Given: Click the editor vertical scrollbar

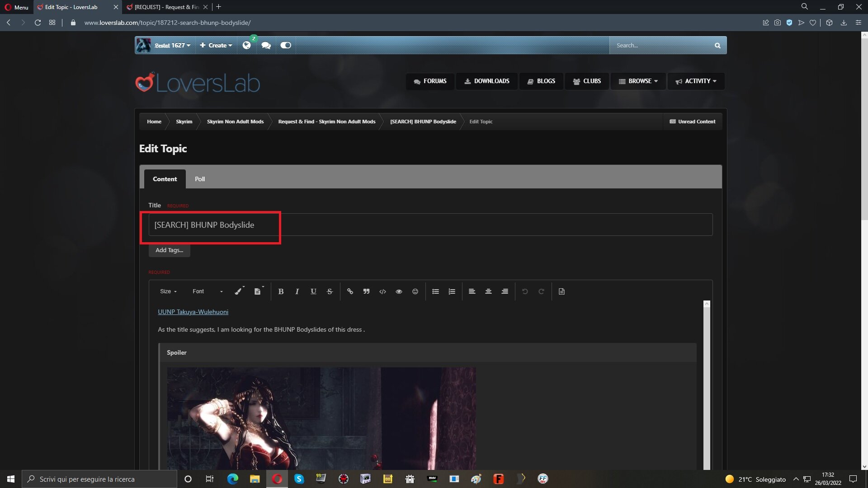Looking at the screenshot, I should click(x=707, y=385).
